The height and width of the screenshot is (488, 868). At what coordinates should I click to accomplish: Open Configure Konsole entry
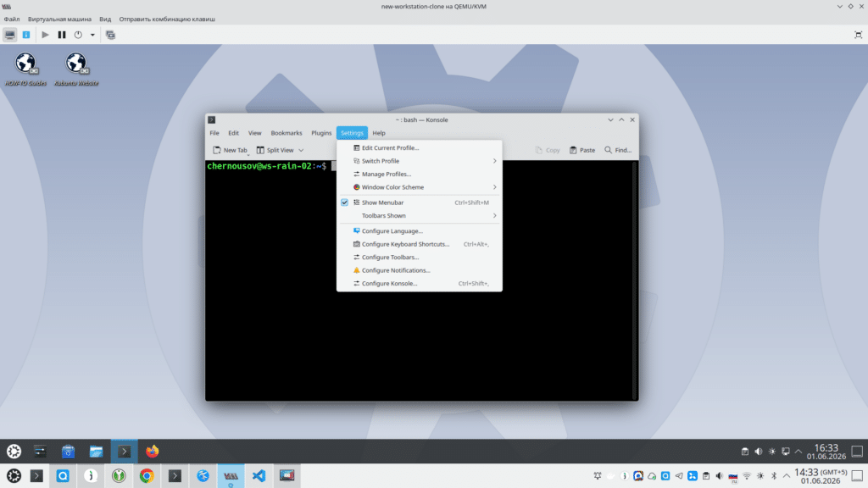click(419, 283)
